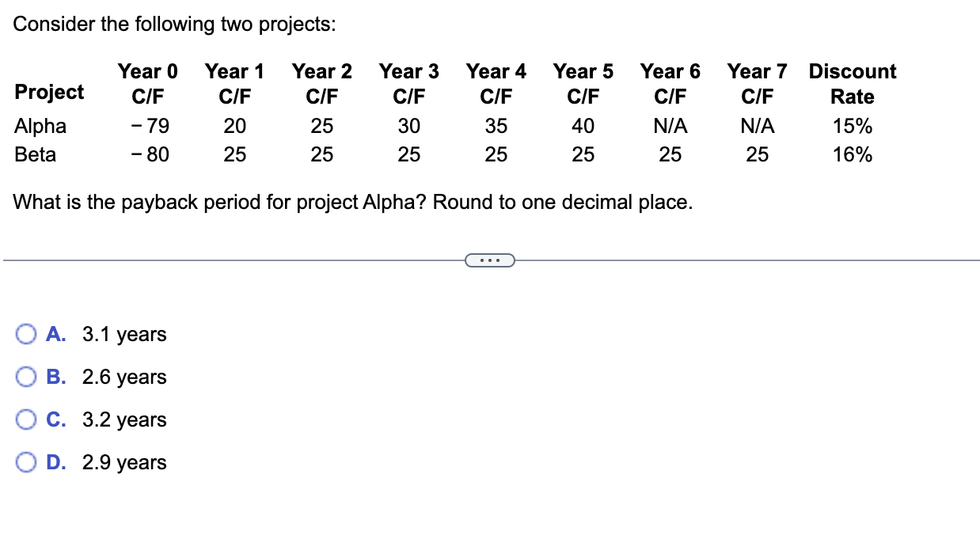Viewport: 980px width, 535px height.
Task: Click the radio circle next to A
Action: (x=25, y=334)
